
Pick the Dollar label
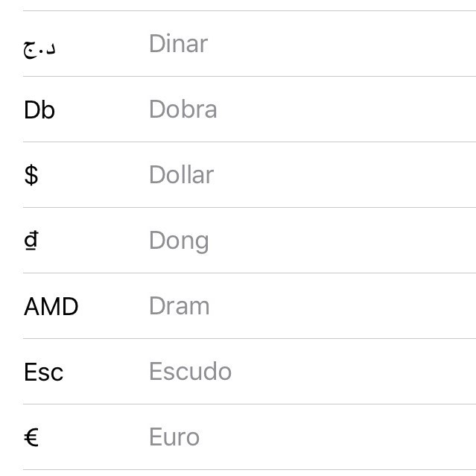[181, 175]
